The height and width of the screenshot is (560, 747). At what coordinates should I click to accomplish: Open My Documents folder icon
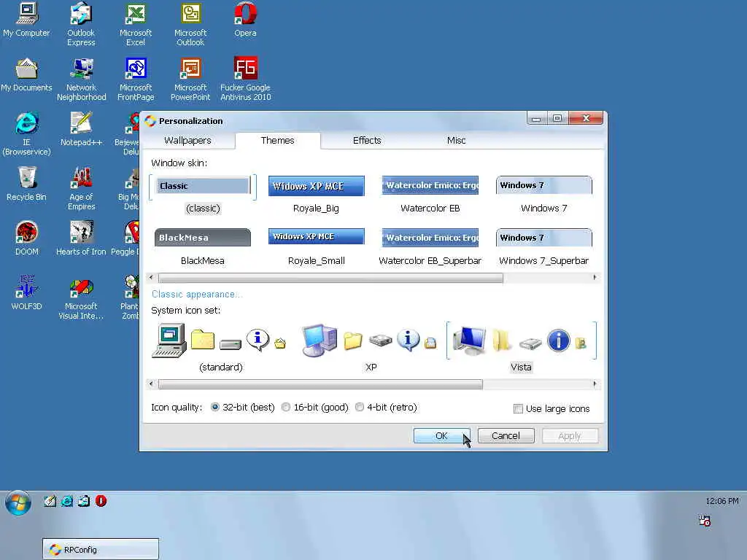click(27, 74)
